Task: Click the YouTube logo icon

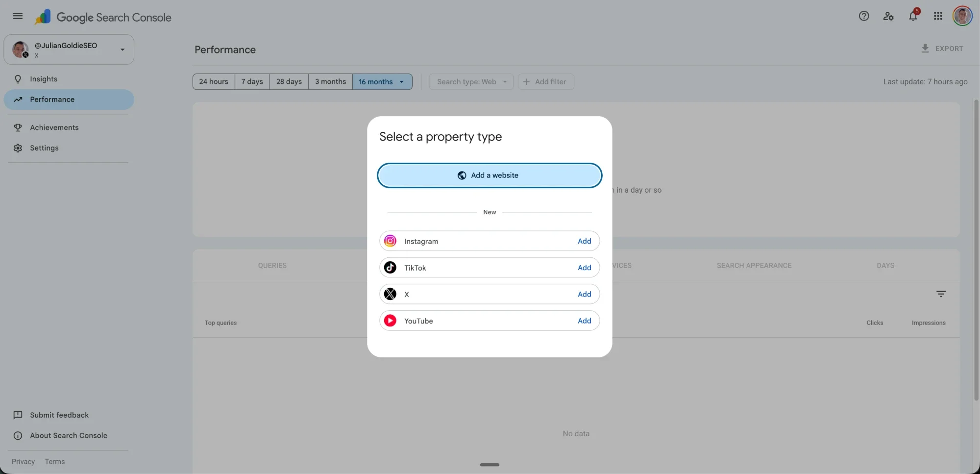Action: point(390,321)
